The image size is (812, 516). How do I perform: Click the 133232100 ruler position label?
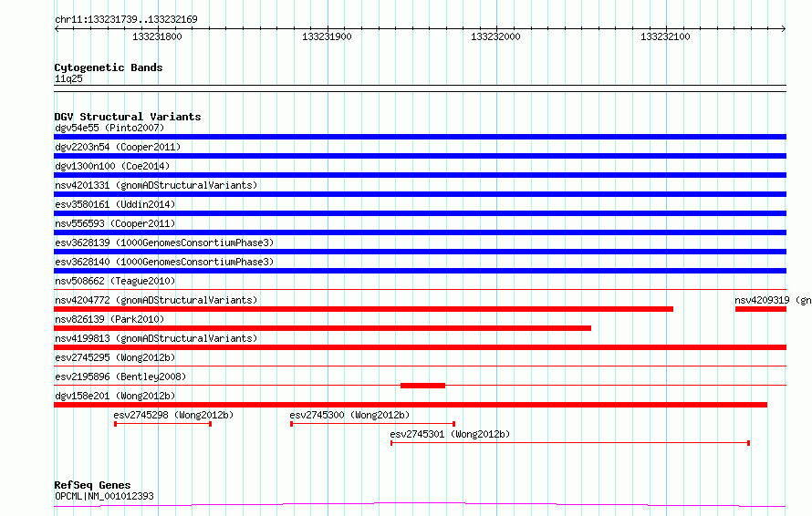pos(665,36)
